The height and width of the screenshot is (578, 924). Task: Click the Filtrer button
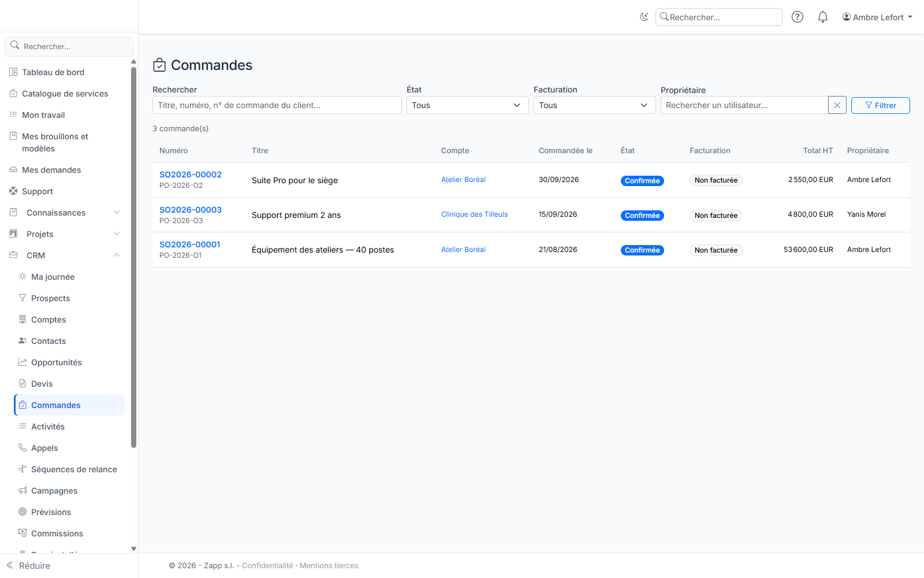pos(881,105)
